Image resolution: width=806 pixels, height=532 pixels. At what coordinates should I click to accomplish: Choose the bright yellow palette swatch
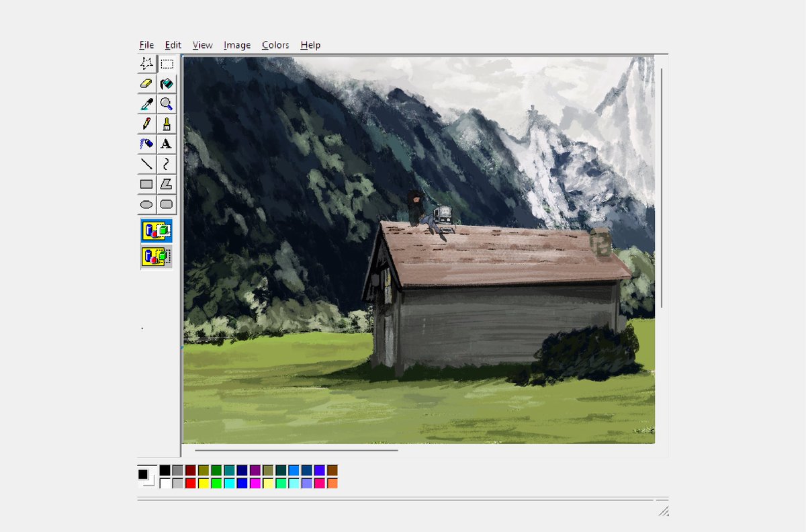(203, 483)
